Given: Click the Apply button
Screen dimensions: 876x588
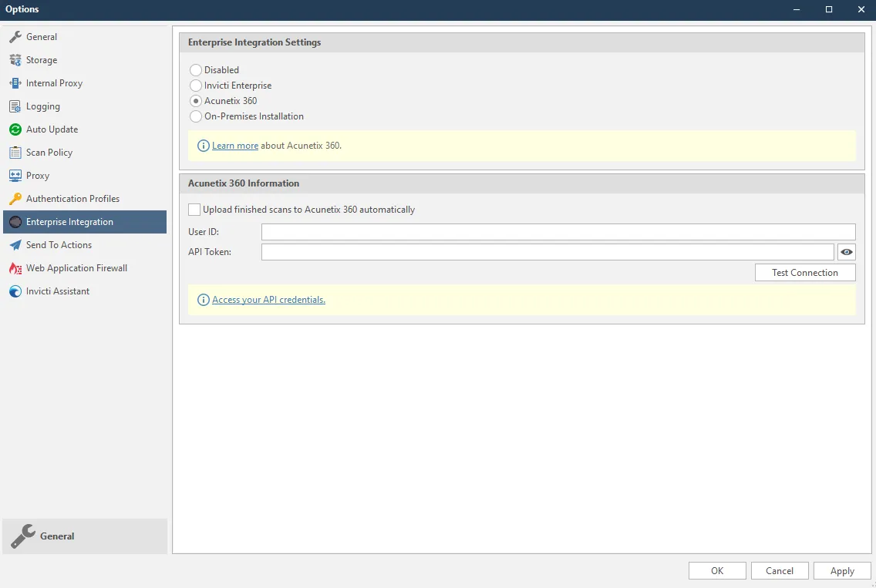Looking at the screenshot, I should click(x=842, y=571).
